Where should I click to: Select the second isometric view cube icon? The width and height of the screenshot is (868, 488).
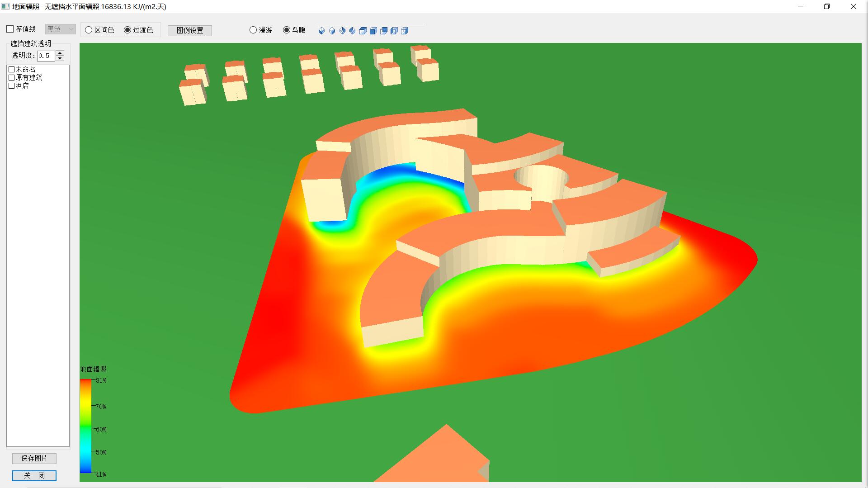point(332,31)
